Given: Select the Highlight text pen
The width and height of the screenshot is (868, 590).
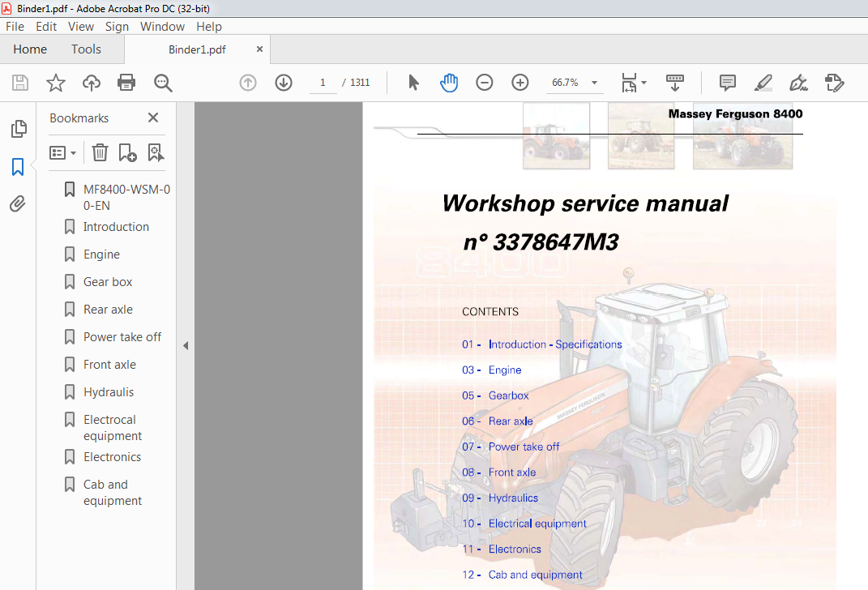Looking at the screenshot, I should tap(763, 83).
